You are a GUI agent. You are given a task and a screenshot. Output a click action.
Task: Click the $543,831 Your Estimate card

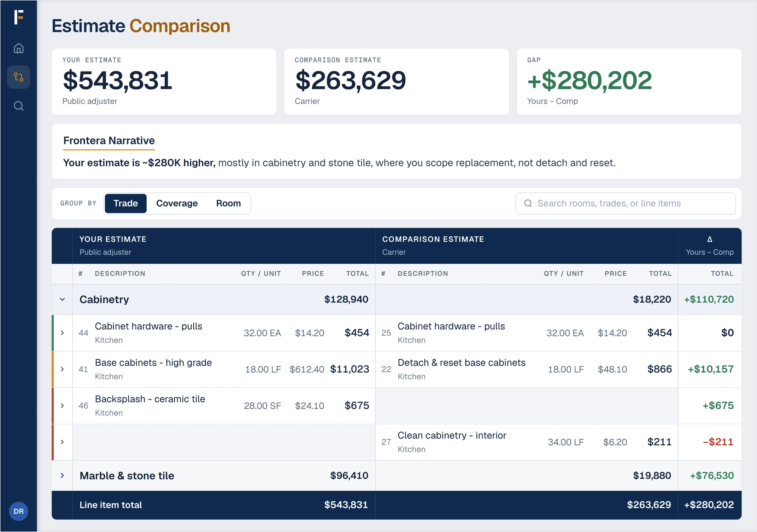coord(164,82)
